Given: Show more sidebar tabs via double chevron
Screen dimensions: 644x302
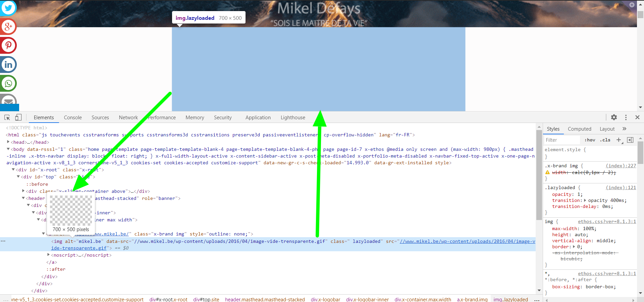Looking at the screenshot, I should (624, 129).
